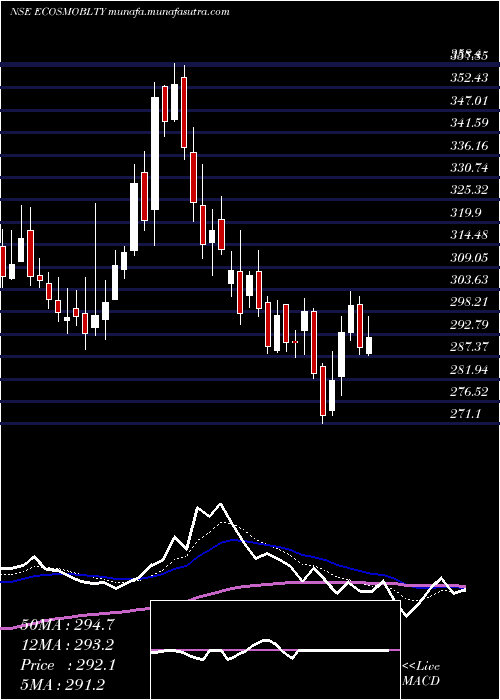Click the 319.9 price level label

tap(465, 212)
